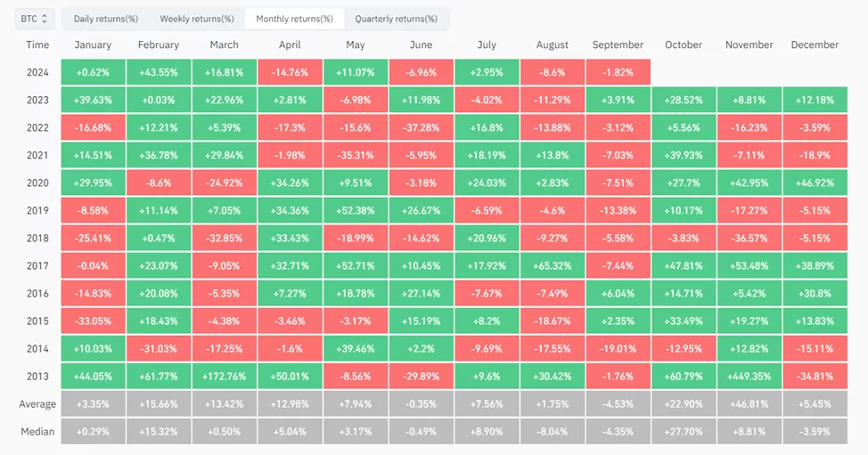This screenshot has height=455, width=868.
Task: Select the 2013 row label
Action: point(37,376)
